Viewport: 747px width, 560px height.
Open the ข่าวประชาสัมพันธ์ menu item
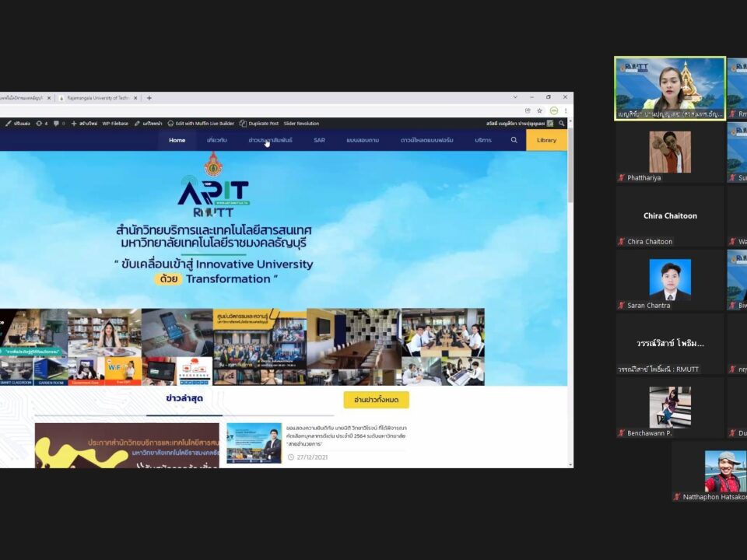pos(270,140)
